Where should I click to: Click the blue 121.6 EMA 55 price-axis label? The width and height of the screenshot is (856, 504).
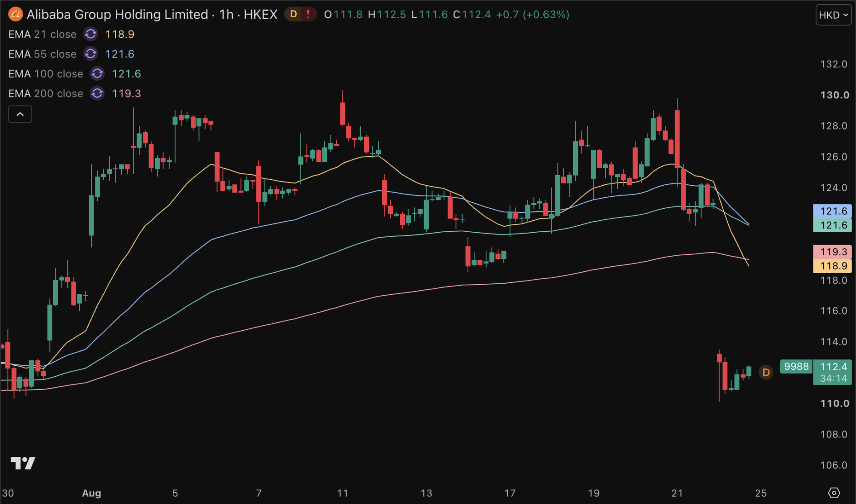tap(832, 211)
